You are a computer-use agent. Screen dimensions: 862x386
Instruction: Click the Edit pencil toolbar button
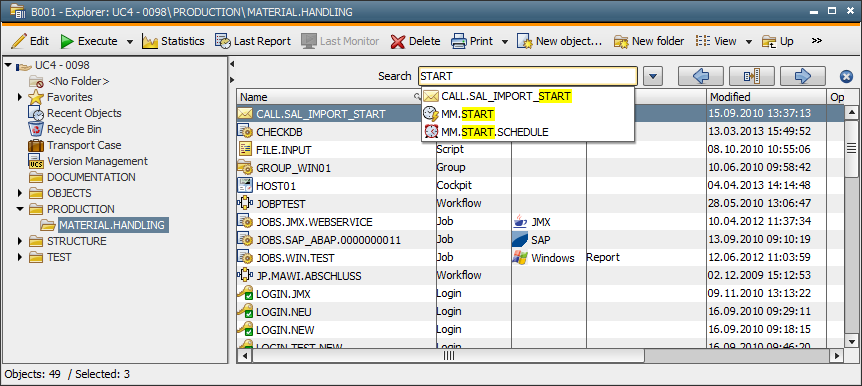(30, 41)
